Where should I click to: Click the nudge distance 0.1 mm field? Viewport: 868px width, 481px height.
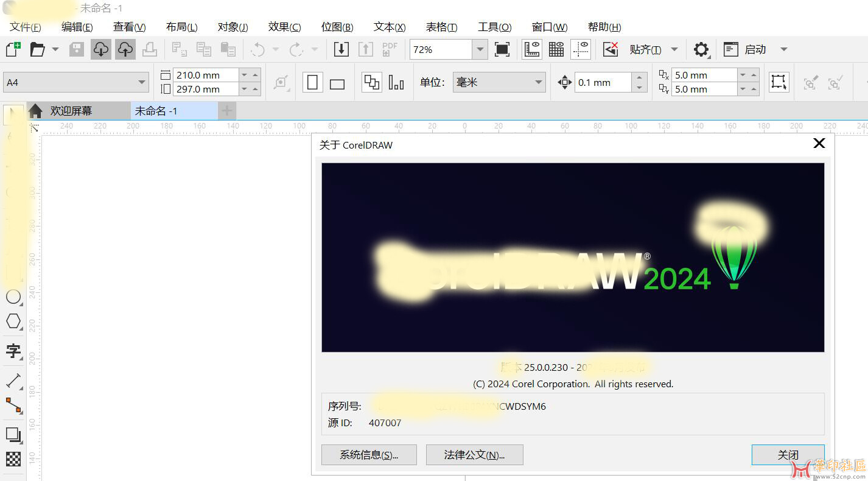(x=603, y=82)
